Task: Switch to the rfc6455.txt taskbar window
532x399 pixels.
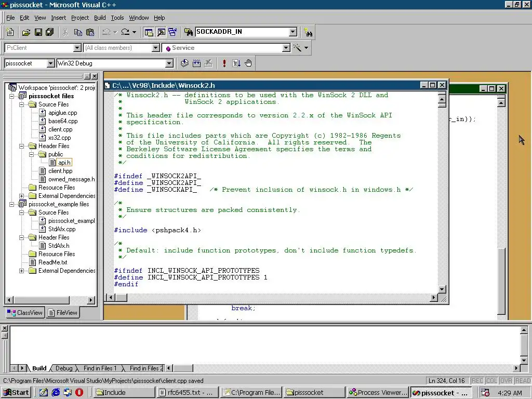Action: click(187, 393)
